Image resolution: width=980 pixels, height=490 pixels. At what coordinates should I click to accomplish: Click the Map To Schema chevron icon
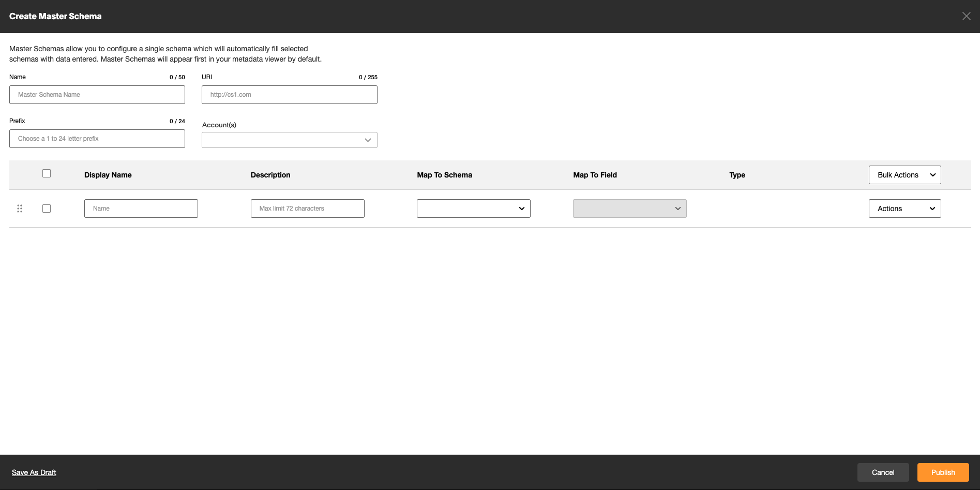click(522, 209)
